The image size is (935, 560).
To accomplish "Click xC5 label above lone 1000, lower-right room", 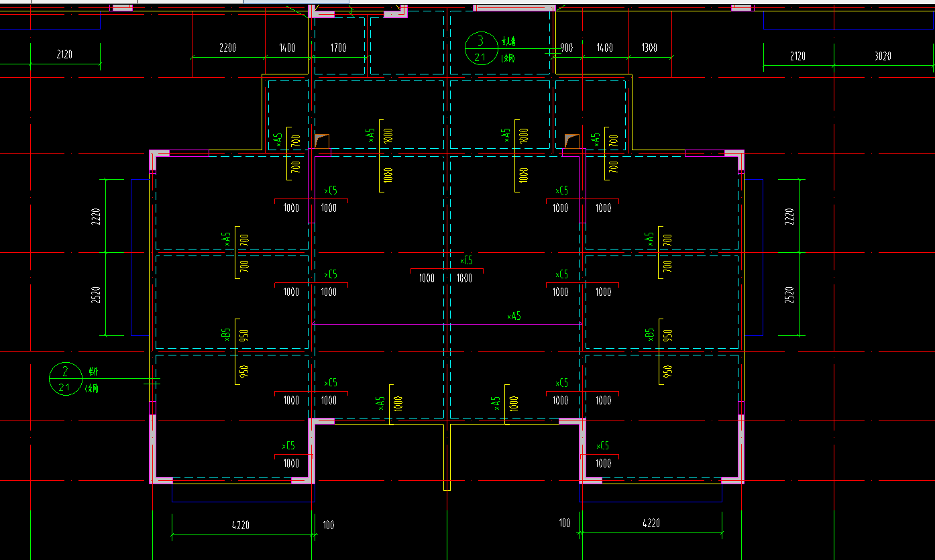I will 602,446.
